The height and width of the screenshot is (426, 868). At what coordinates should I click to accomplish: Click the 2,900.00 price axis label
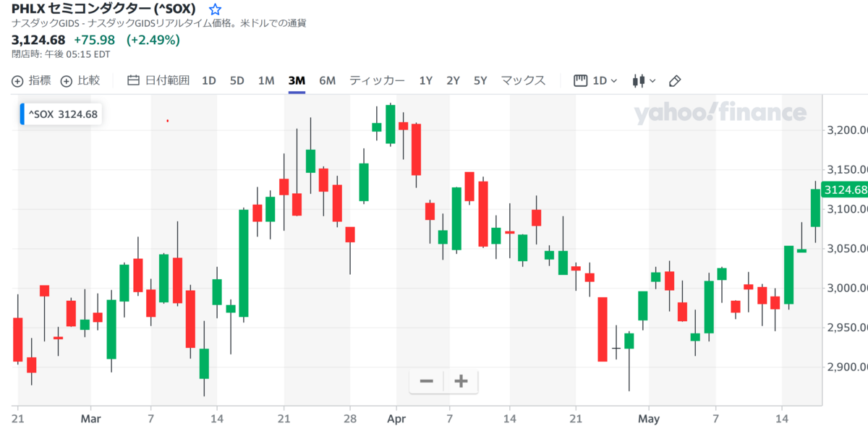(x=846, y=367)
